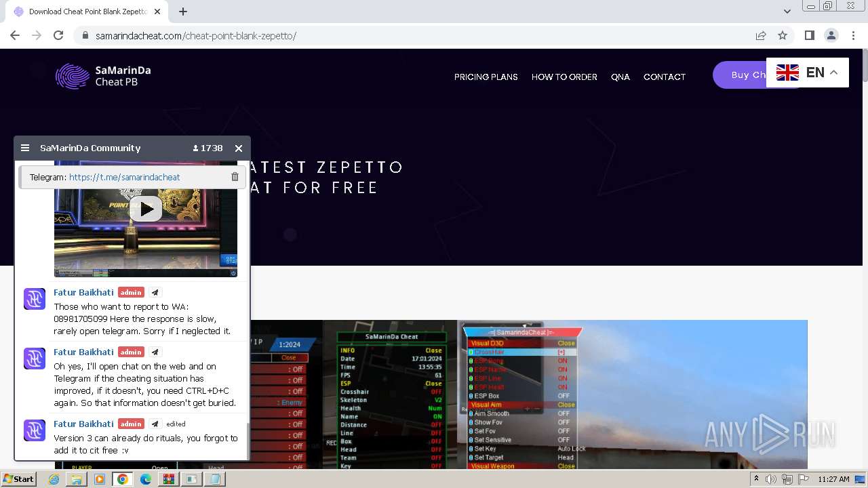The height and width of the screenshot is (488, 868).
Task: Delete the pinned Telegram message with trash icon
Action: 235,177
